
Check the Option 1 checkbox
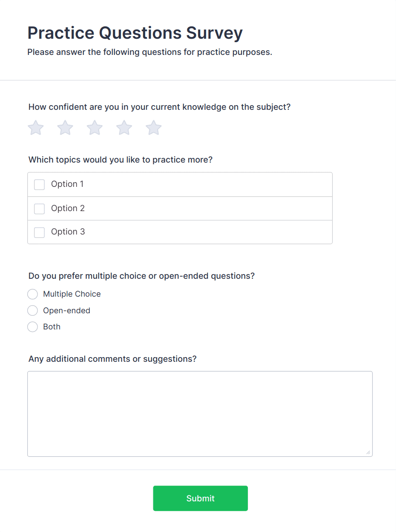39,184
